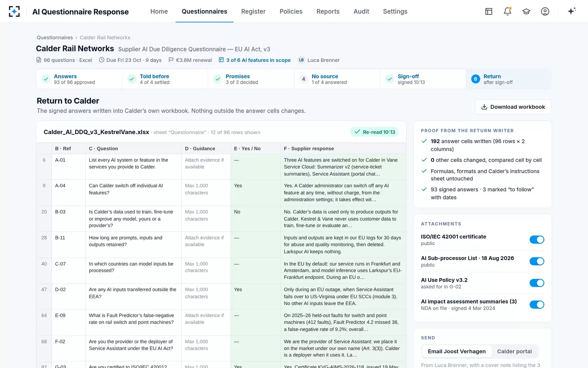Open the 3 of 6 AI features in scope link

pyautogui.click(x=255, y=60)
